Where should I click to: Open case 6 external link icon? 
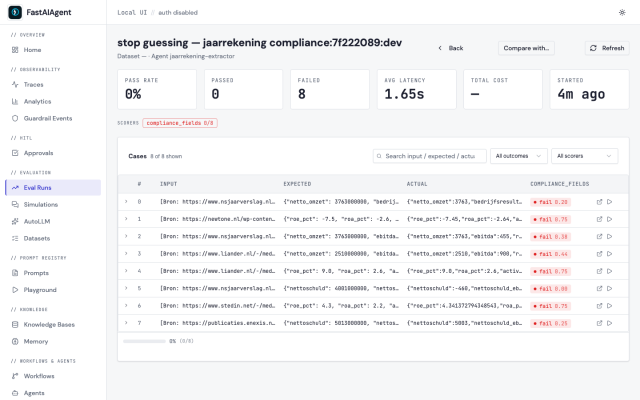click(599, 306)
